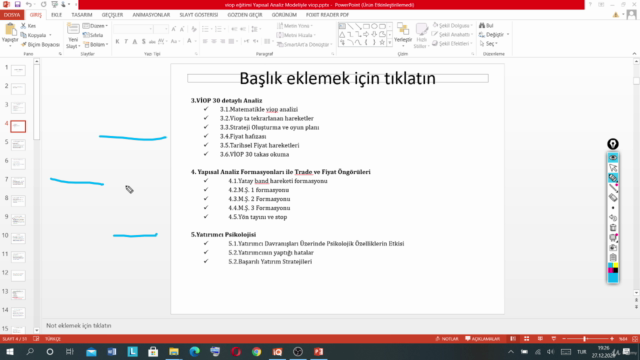This screenshot has height=360, width=640.
Task: Toggle italic T formatting
Action: [126, 41]
